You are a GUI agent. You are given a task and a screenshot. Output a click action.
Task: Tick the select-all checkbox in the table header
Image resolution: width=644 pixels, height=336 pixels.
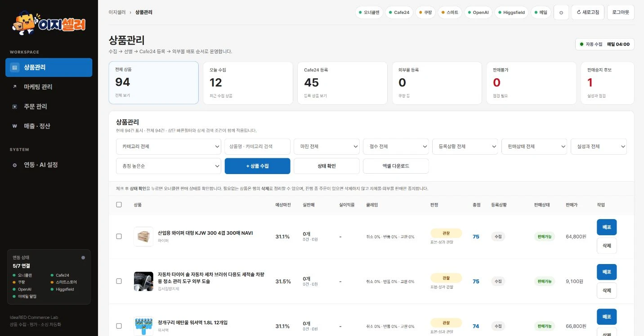119,205
